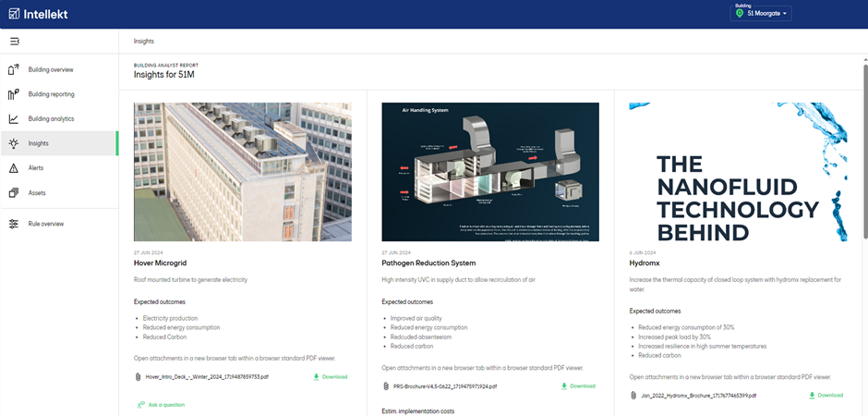The width and height of the screenshot is (868, 416).
Task: Open the Assets section
Action: click(x=59, y=193)
